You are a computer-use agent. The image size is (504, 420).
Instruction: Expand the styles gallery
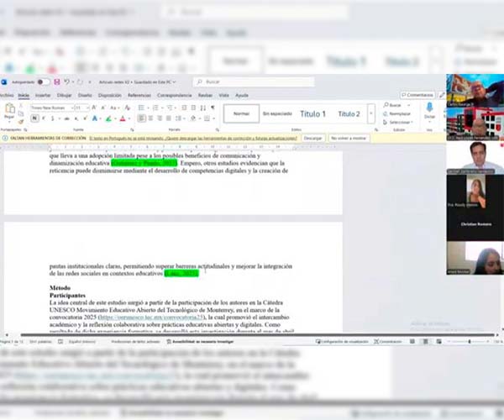coord(371,113)
